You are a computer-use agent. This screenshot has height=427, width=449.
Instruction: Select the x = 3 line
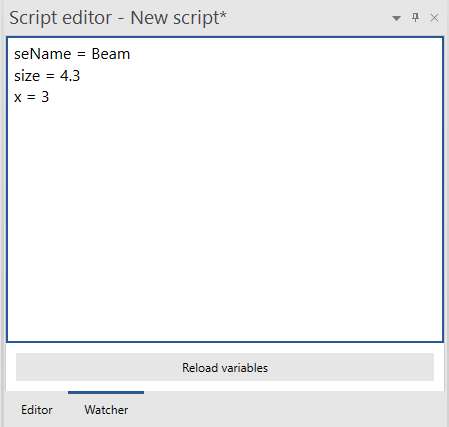(31, 97)
